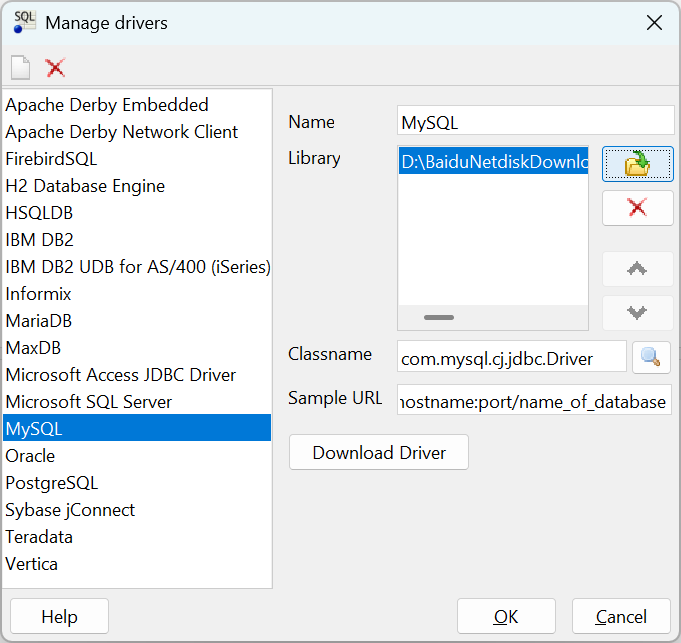Screen dimensions: 681x643
Task: Cancel the driver changes
Action: pyautogui.click(x=621, y=616)
